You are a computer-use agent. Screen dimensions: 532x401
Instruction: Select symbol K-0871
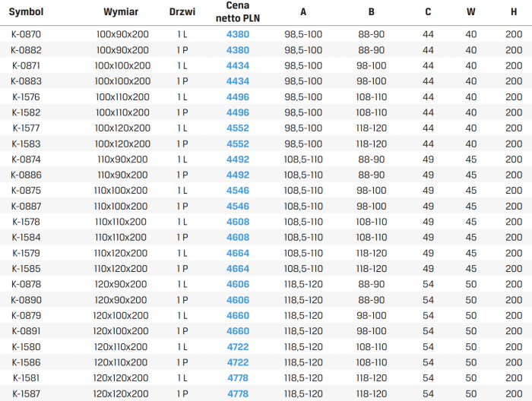coord(26,66)
